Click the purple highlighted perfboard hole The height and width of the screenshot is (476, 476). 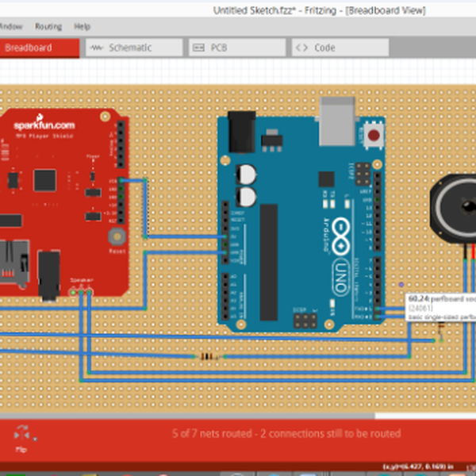(x=401, y=285)
